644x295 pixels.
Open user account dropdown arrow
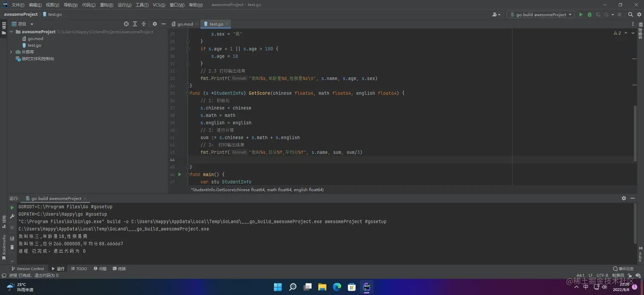pyautogui.click(x=499, y=14)
